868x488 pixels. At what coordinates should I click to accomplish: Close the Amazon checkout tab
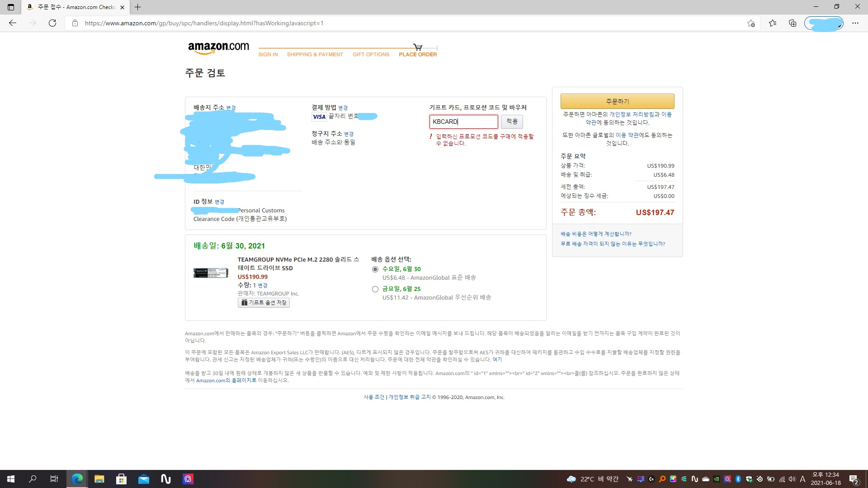click(122, 7)
